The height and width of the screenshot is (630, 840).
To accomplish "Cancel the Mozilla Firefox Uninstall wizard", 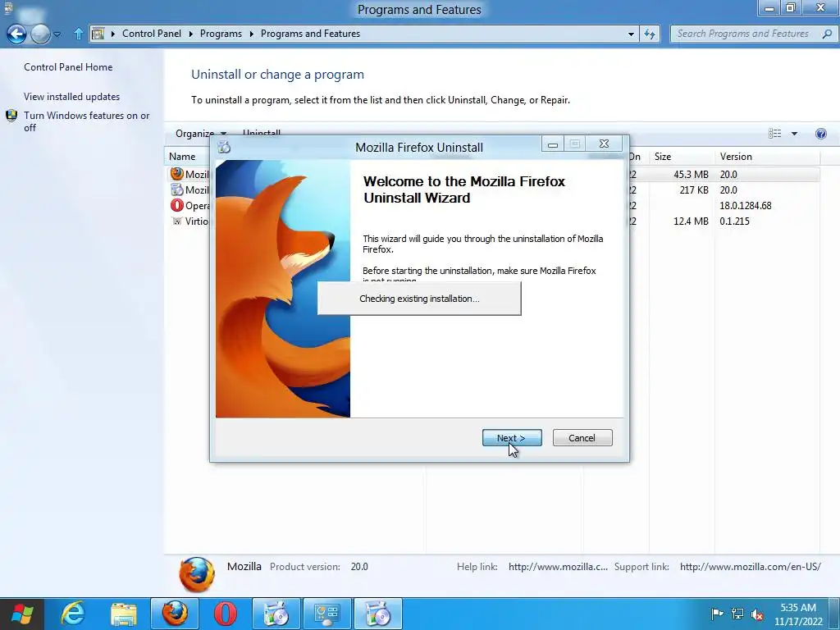I will pos(582,438).
